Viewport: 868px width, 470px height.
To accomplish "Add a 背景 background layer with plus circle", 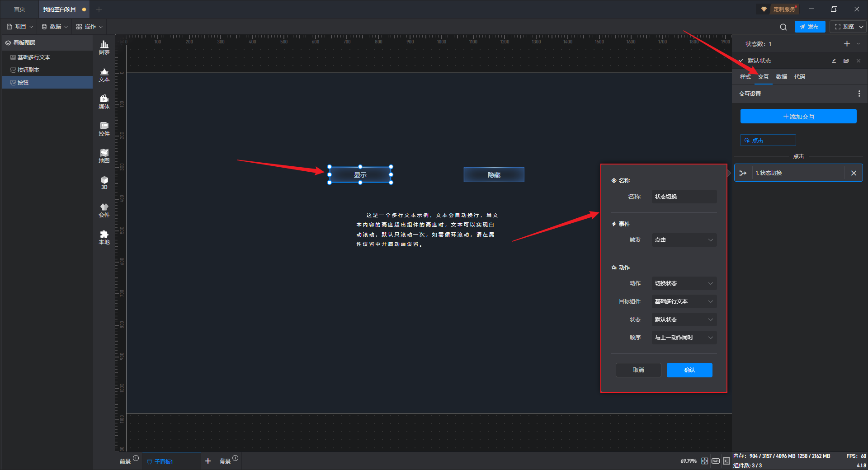I will click(x=236, y=458).
